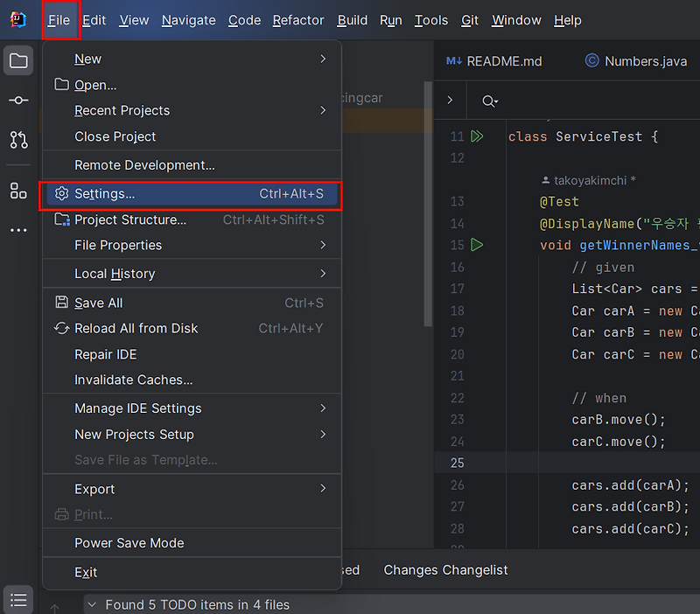Open the Commit tool window icon
700x614 pixels.
[x=18, y=101]
